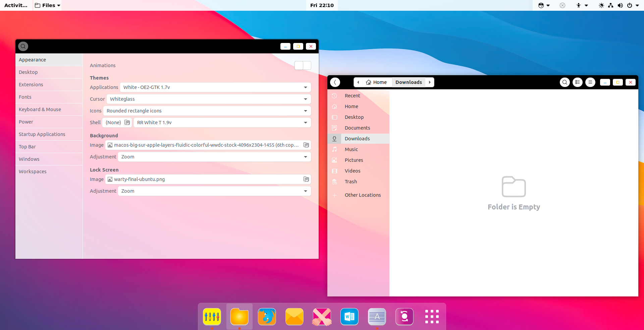Viewport: 644px width, 330px height.
Task: Launch the Word icon in dock
Action: pos(350,317)
